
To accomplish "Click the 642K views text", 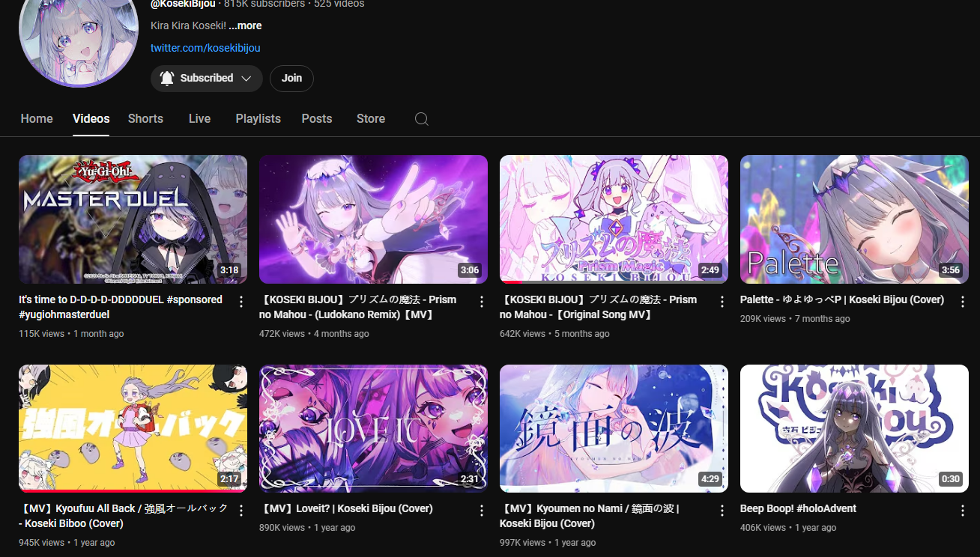I will click(x=522, y=334).
